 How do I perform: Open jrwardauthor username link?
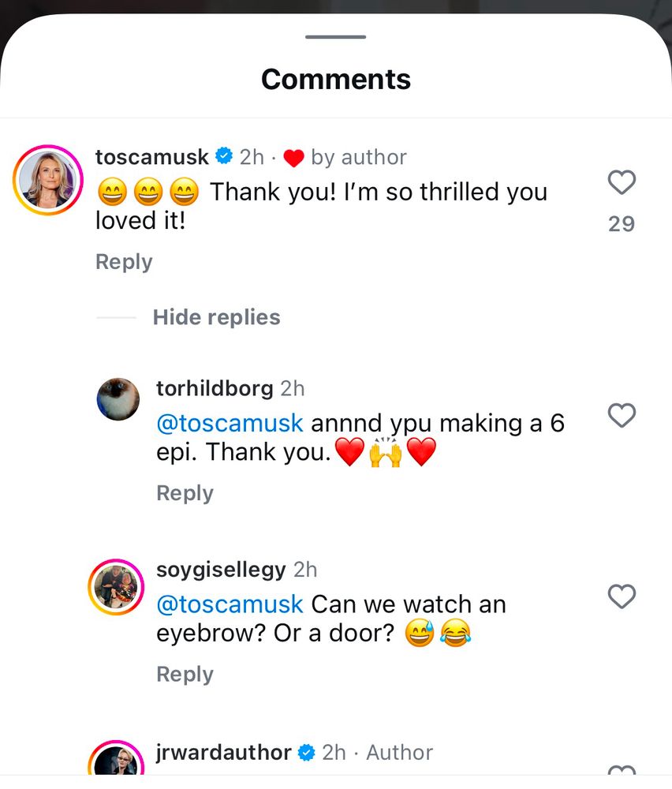pyautogui.click(x=224, y=752)
